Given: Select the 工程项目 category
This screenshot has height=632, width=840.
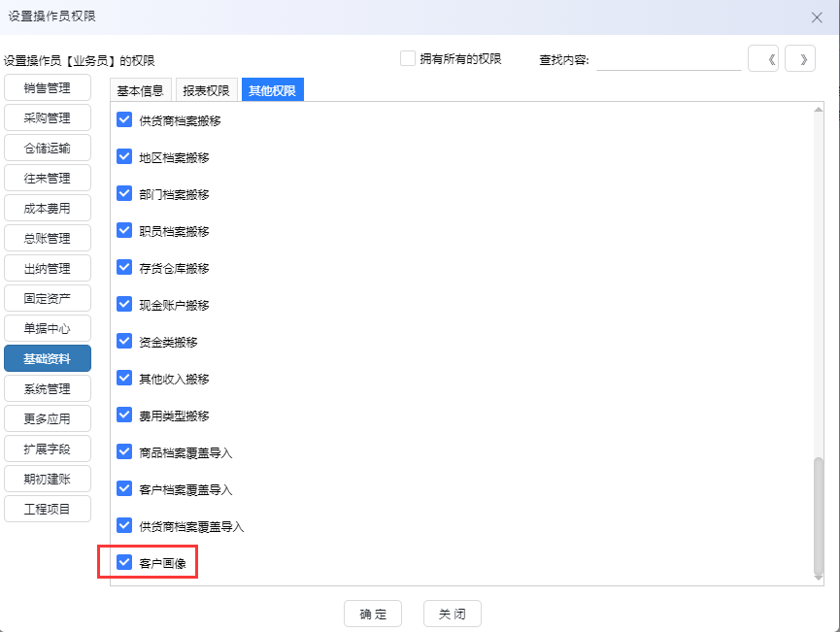Looking at the screenshot, I should pyautogui.click(x=47, y=508).
